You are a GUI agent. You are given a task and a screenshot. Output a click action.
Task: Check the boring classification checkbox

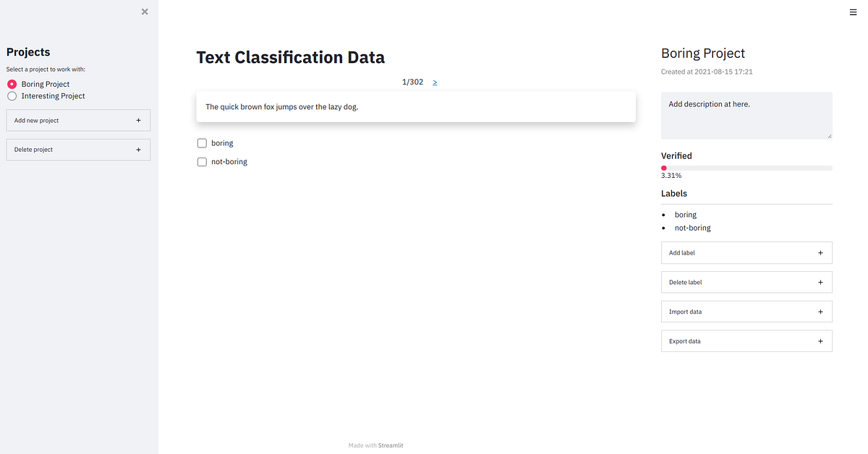(202, 142)
